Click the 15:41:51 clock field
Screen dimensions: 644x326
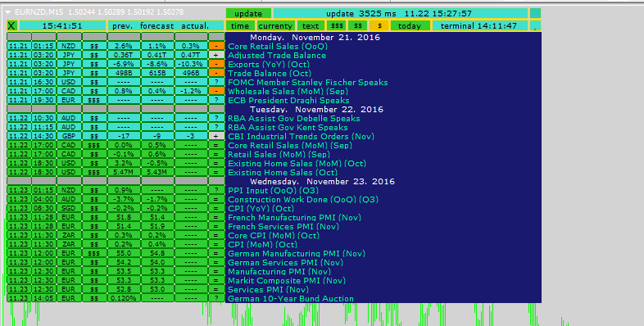(62, 26)
